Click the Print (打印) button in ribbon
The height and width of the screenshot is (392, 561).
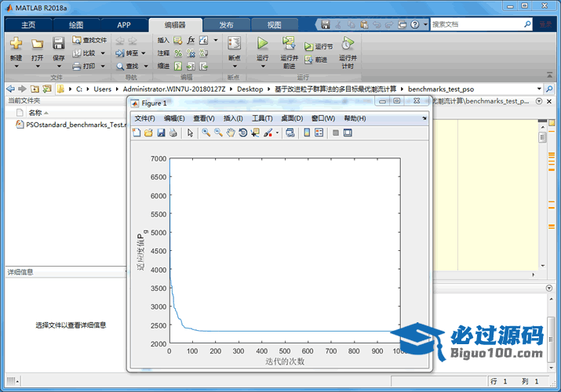pyautogui.click(x=89, y=66)
